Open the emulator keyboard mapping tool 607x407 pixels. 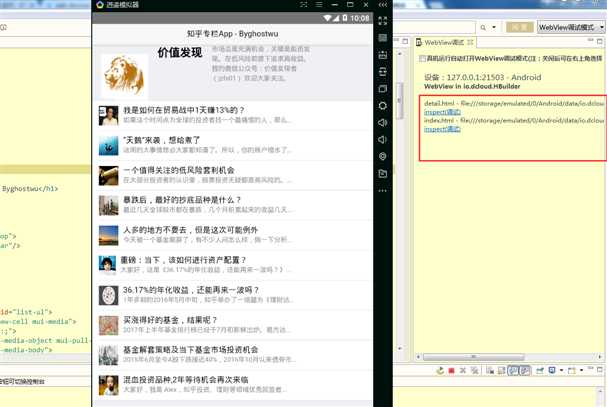tap(382, 38)
